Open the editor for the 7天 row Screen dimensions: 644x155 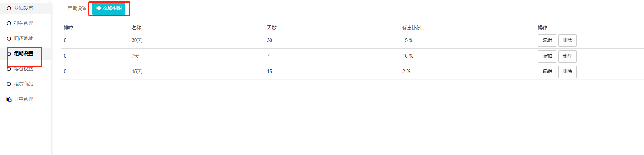pos(547,56)
